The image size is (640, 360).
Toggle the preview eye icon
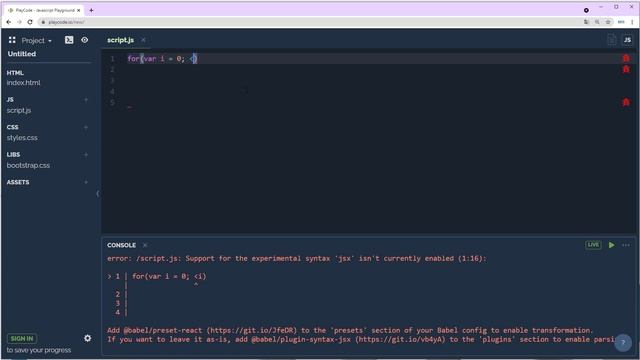point(84,40)
